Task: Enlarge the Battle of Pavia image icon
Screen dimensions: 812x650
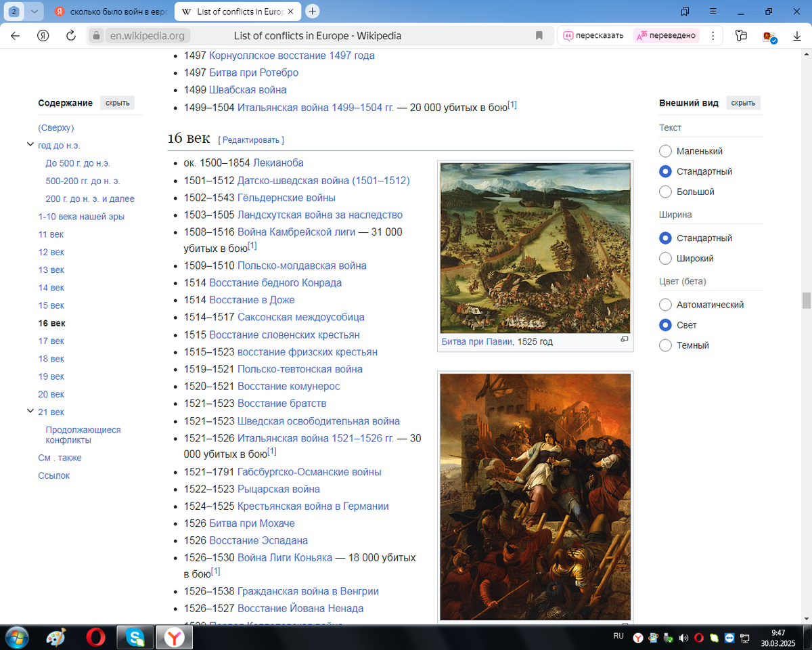Action: click(625, 339)
